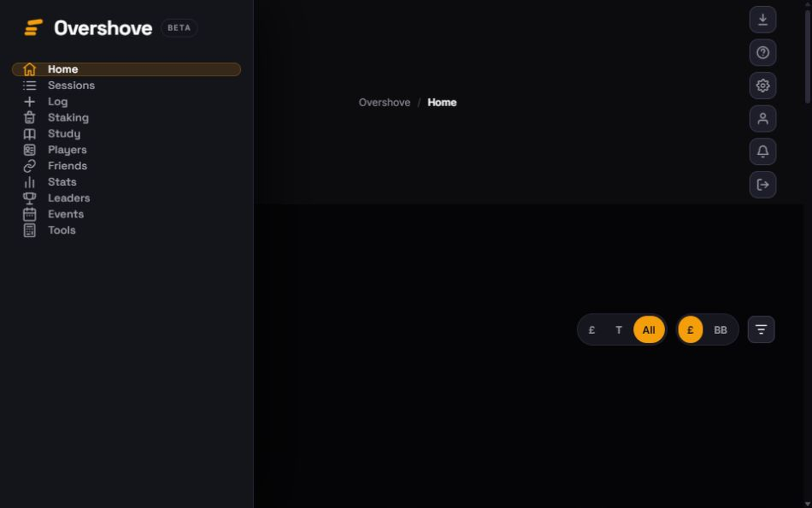Open help via question mark icon
The height and width of the screenshot is (508, 812).
pos(762,52)
